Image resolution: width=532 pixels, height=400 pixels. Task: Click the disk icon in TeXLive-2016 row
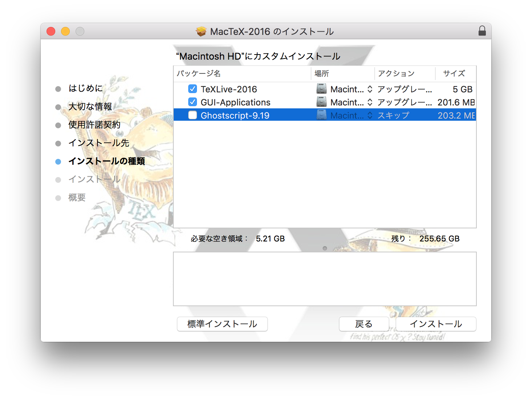(x=322, y=89)
